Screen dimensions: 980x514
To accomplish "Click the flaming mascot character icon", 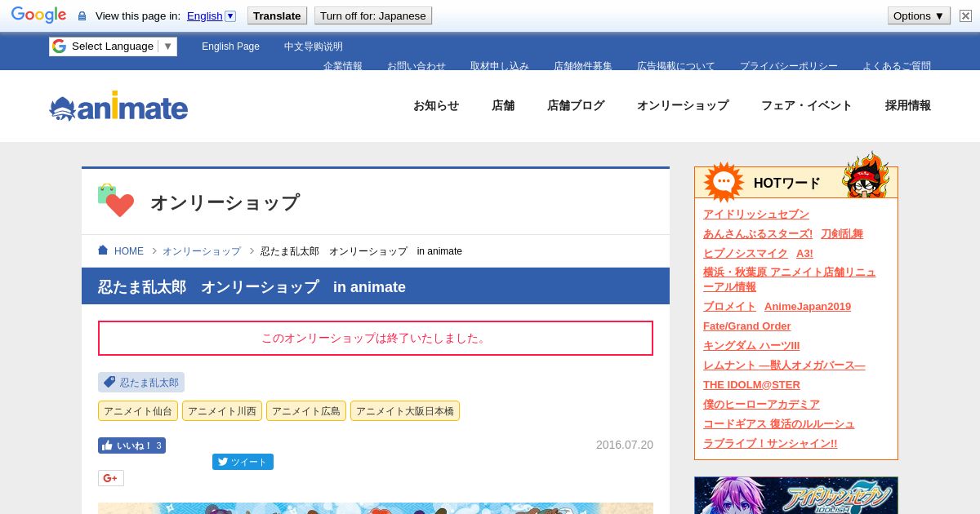I will 866,175.
